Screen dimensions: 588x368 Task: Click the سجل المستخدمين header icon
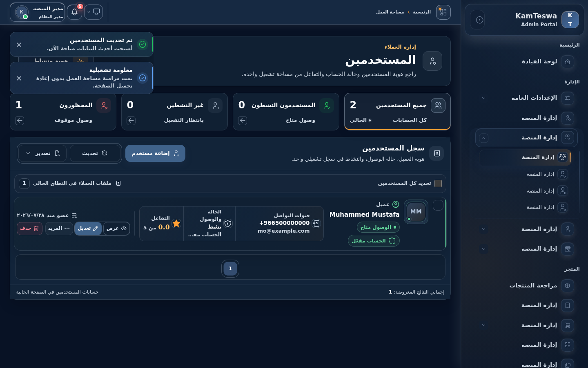(x=437, y=153)
